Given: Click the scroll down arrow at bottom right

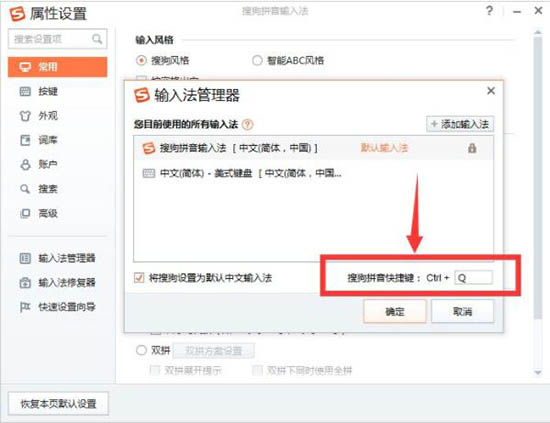Looking at the screenshot, I should (538, 373).
